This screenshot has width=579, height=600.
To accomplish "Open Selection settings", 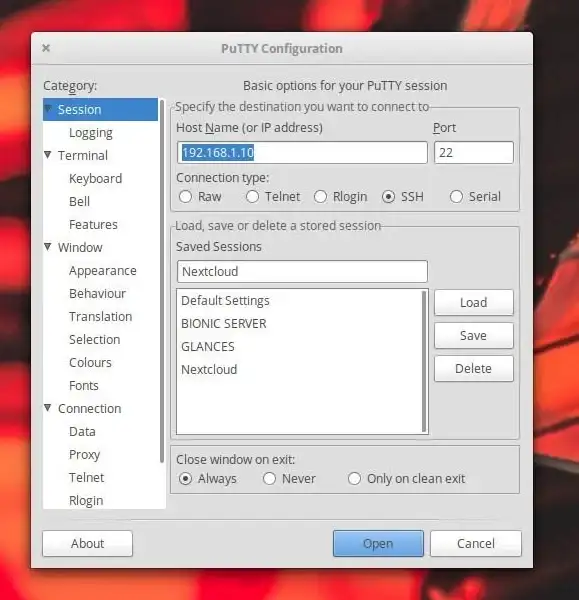I will coord(95,339).
